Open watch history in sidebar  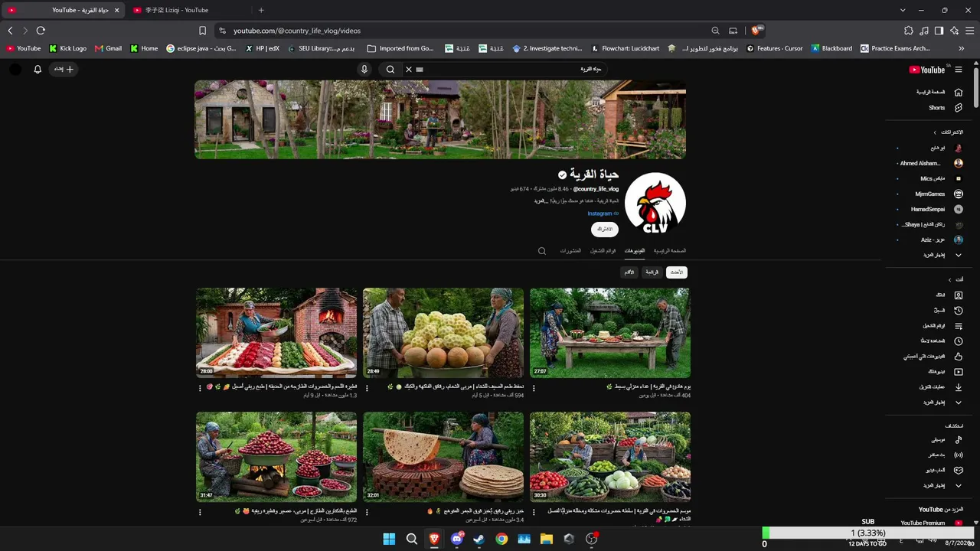(958, 311)
